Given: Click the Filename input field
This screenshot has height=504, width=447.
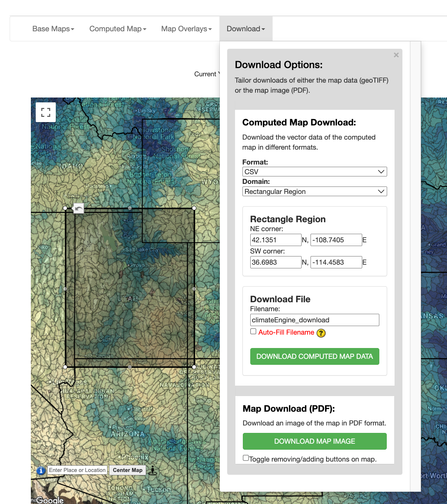Looking at the screenshot, I should pos(315,320).
